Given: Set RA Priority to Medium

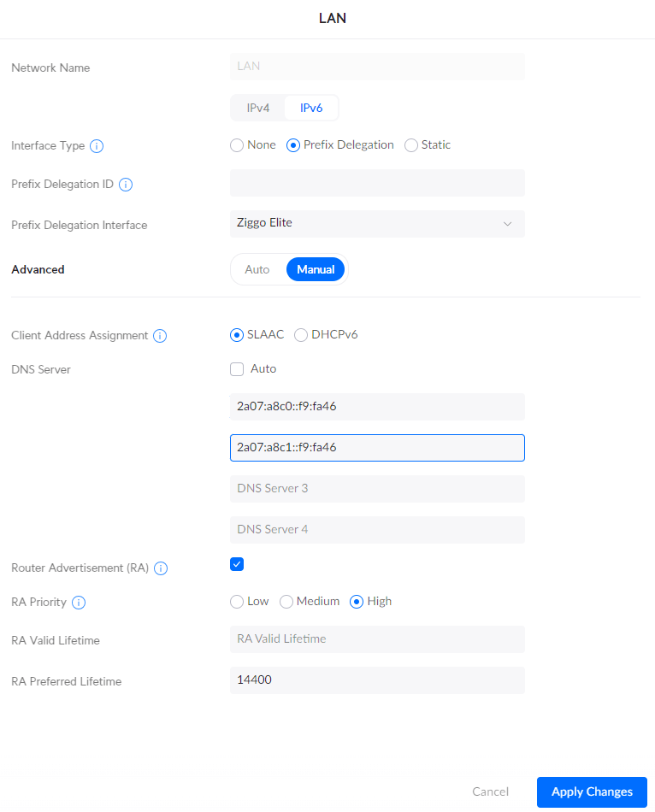Looking at the screenshot, I should (286, 602).
